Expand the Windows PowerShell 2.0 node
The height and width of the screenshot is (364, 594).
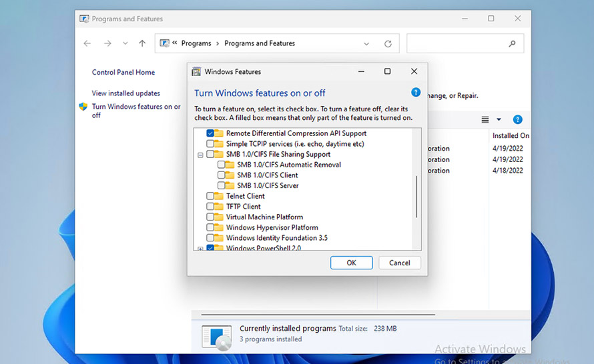tap(200, 249)
